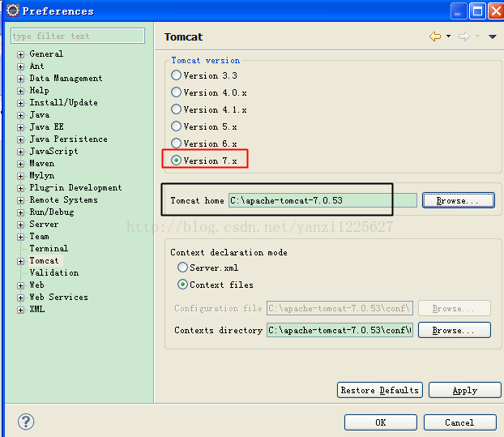Select Server in the preferences tree

(x=44, y=224)
